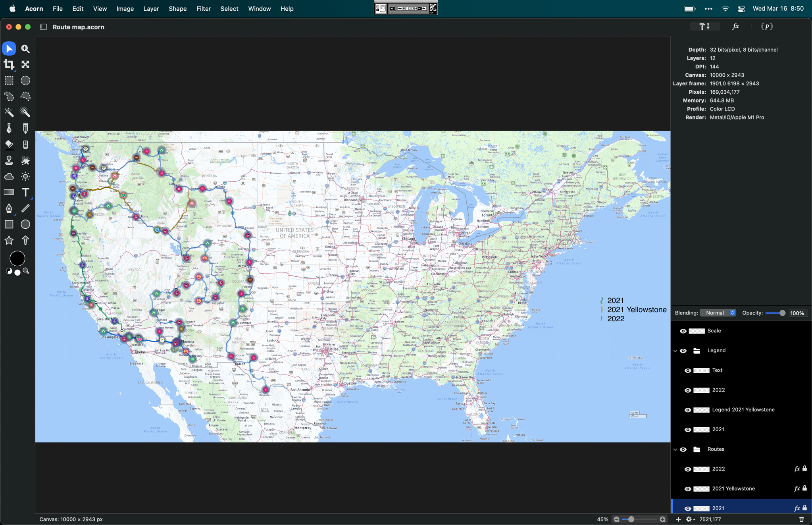Pick the Gradient tool
Screen dimensions: 812x525
(x=9, y=192)
